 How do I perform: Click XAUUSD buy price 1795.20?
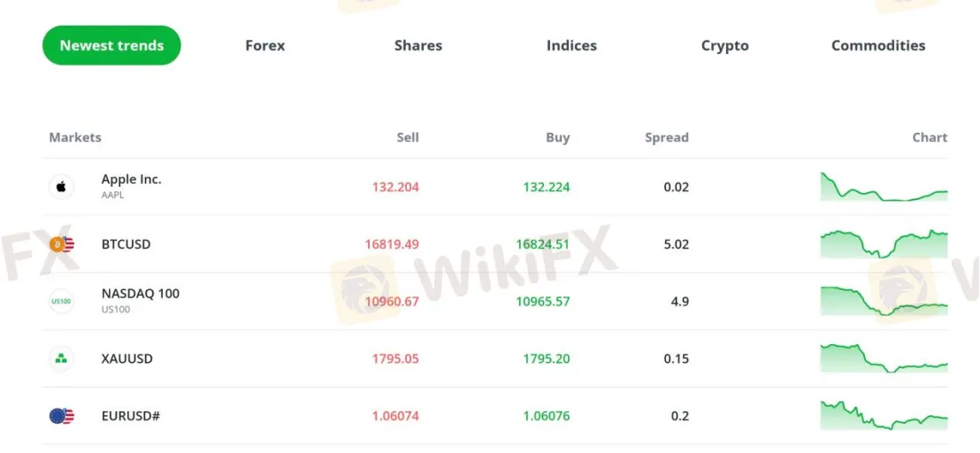pos(546,358)
